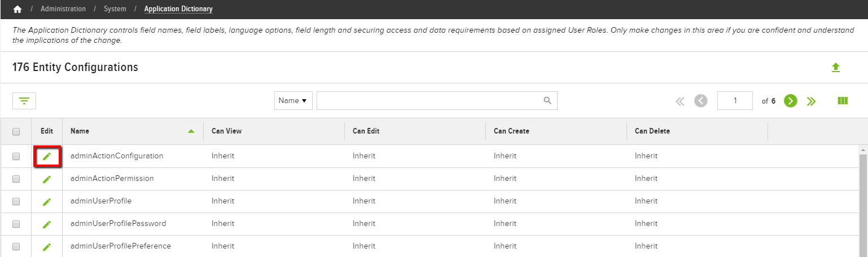Check the adminUserProfilePassword row checkbox
The height and width of the screenshot is (257, 868).
click(x=16, y=224)
